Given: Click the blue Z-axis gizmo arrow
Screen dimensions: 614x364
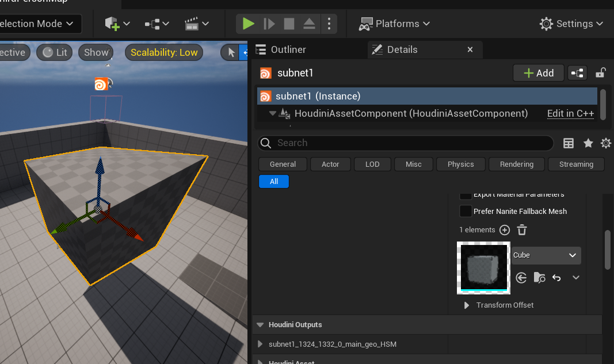Looking at the screenshot, I should 100,166.
